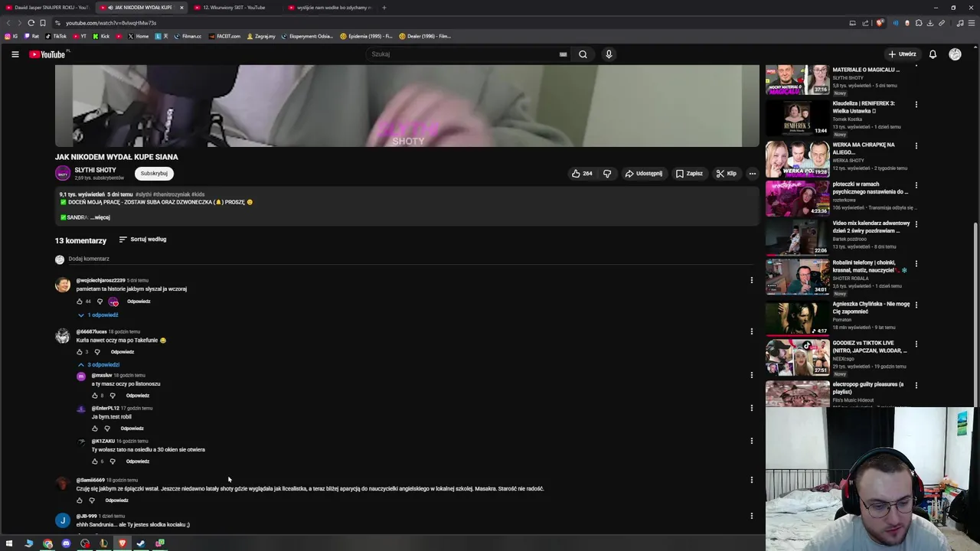Like the comment by @wojciechjarosz2239
The width and height of the screenshot is (980, 551).
(x=79, y=302)
